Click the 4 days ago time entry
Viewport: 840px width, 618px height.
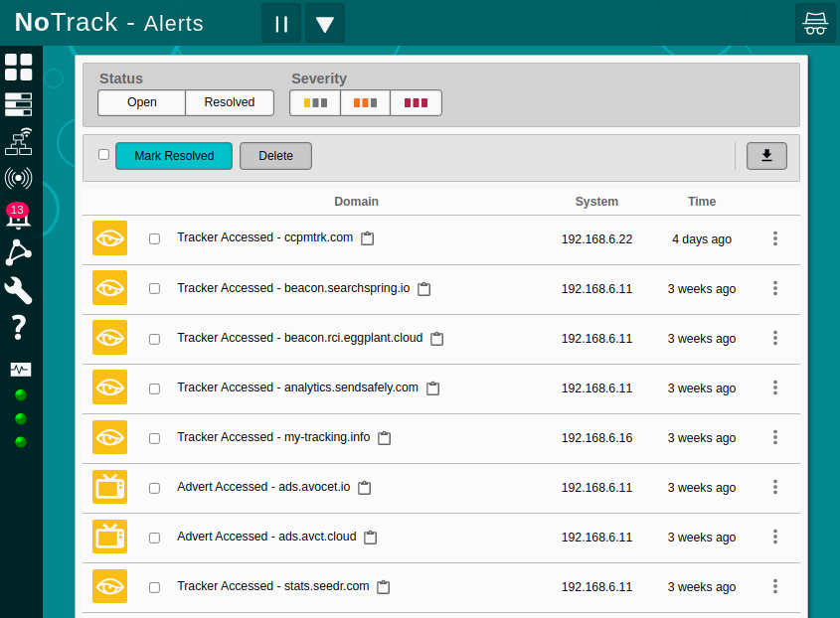click(x=702, y=239)
